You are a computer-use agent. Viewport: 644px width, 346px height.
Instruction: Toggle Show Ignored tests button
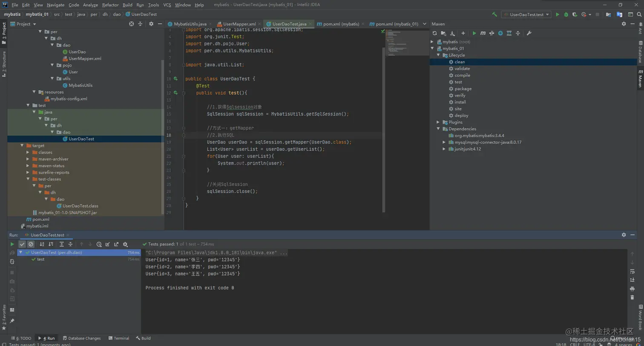pyautogui.click(x=31, y=244)
